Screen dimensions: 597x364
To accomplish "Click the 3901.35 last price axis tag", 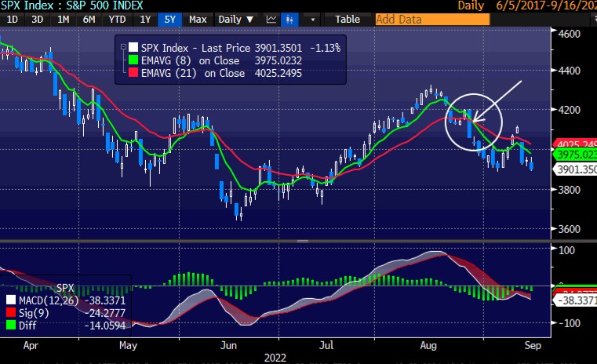I will pyautogui.click(x=575, y=169).
